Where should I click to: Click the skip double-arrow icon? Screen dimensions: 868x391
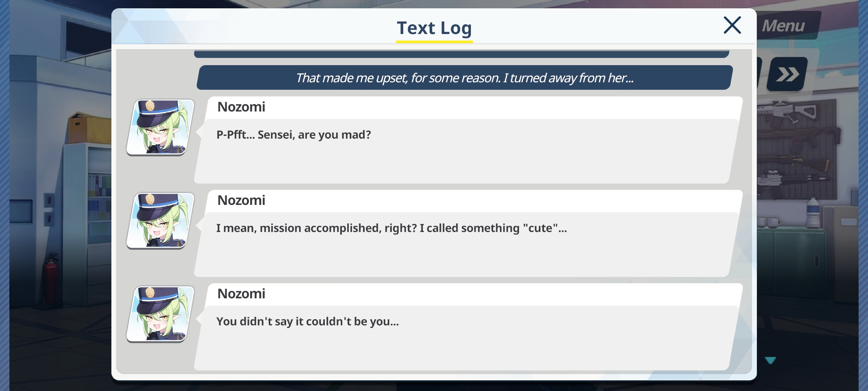[787, 74]
